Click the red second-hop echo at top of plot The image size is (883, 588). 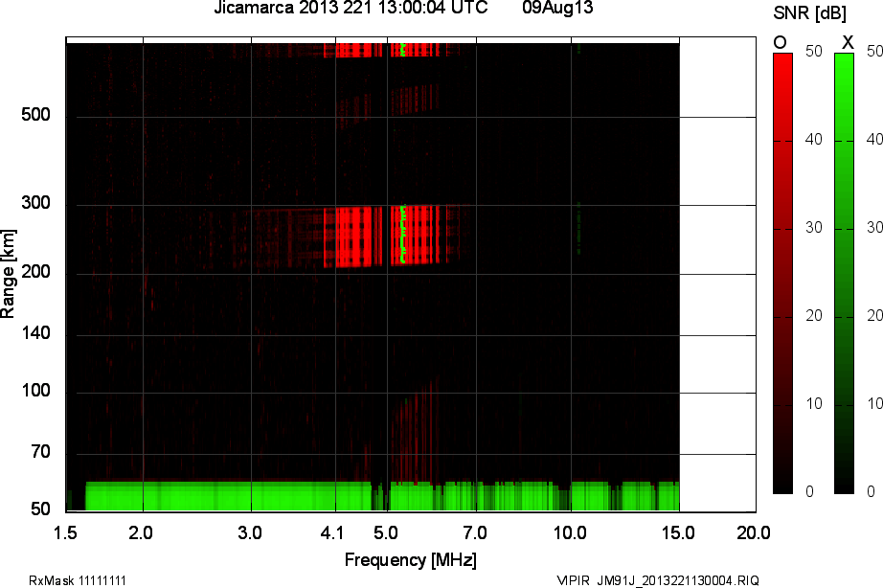pos(382,50)
